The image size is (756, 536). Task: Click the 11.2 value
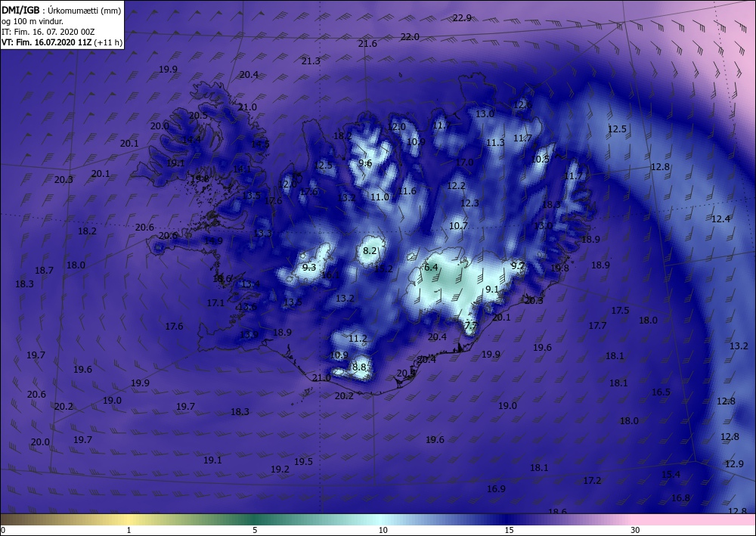[358, 339]
